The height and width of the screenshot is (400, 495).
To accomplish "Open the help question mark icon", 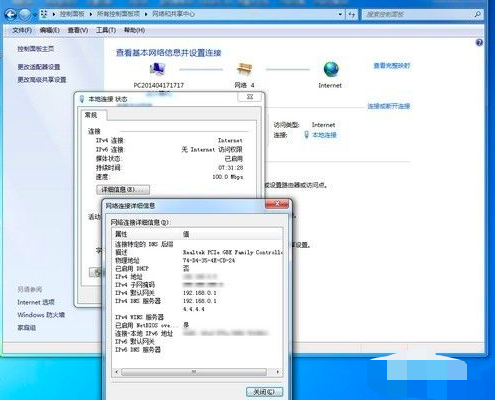I will 479,43.
